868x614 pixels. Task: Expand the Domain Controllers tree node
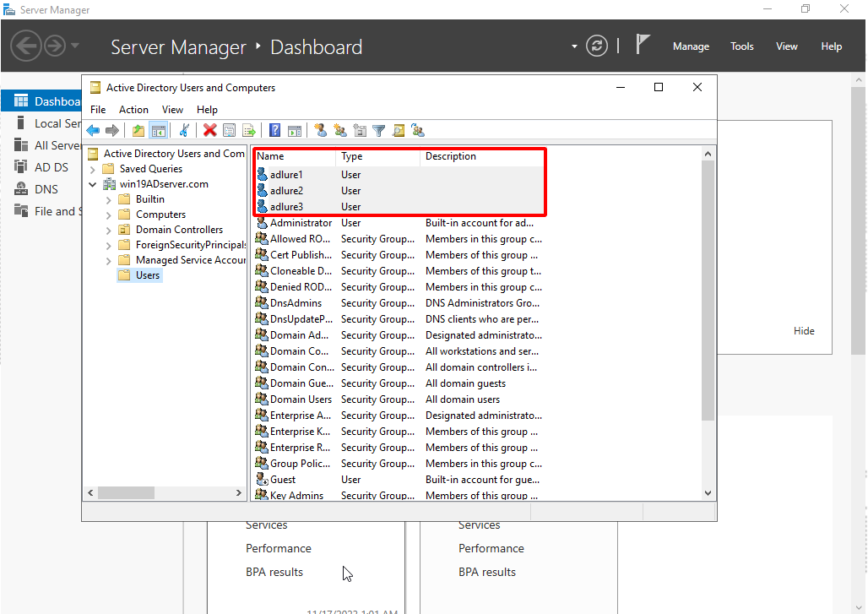(x=108, y=230)
